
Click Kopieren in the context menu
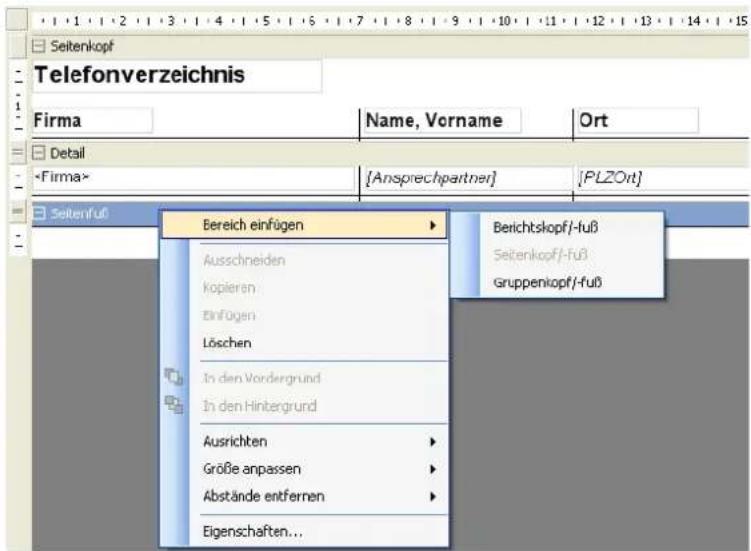coord(229,287)
